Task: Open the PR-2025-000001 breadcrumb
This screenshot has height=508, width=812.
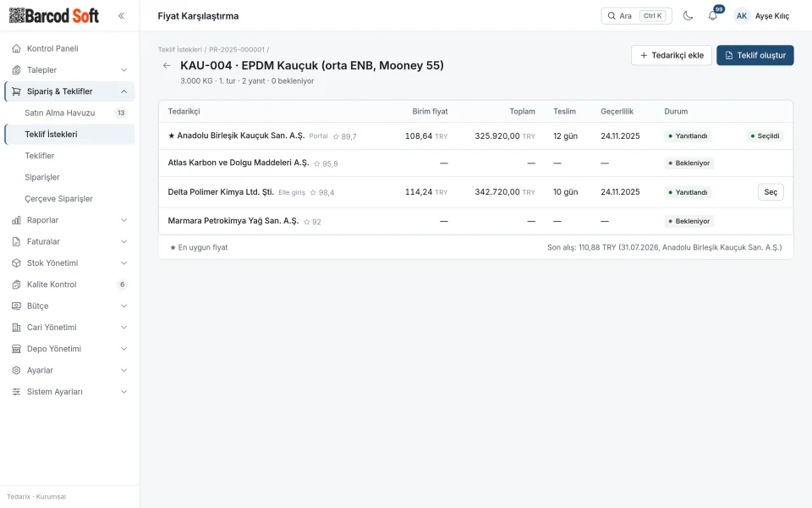Action: tap(237, 50)
